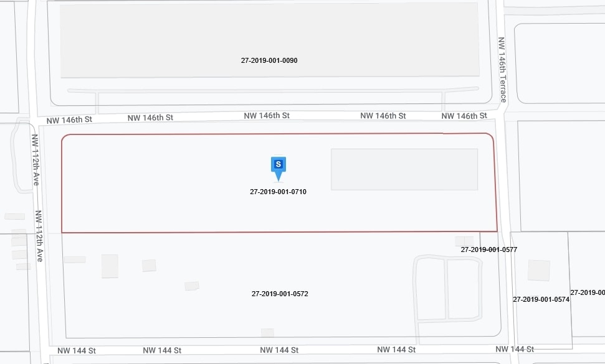Click the upper NW 112th Ave label
This screenshot has height=364, width=605.
click(x=36, y=161)
